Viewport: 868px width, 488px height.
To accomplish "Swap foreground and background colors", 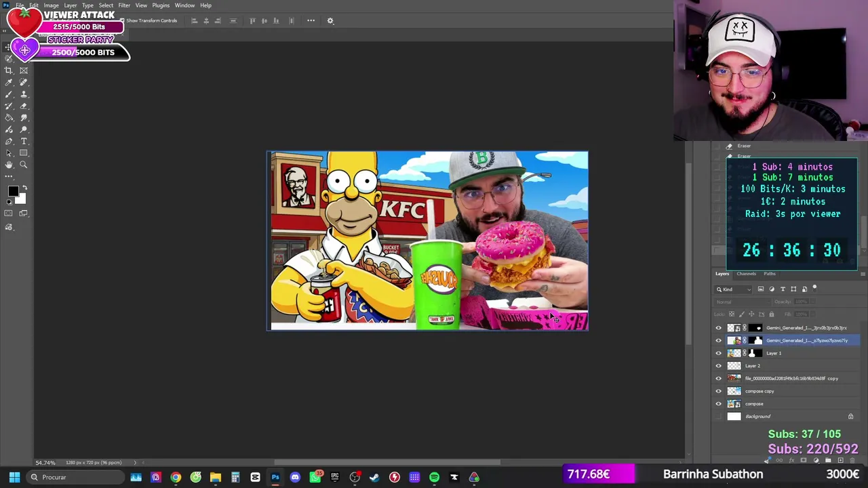I will click(x=24, y=188).
